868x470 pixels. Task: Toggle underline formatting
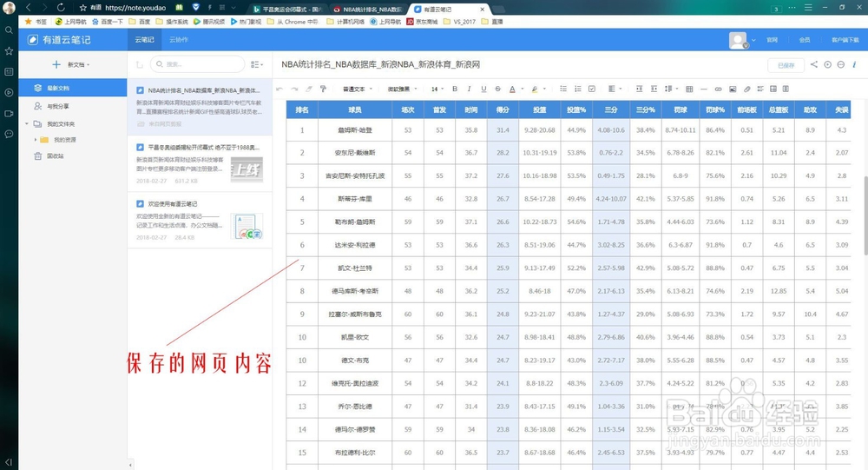[x=483, y=89]
